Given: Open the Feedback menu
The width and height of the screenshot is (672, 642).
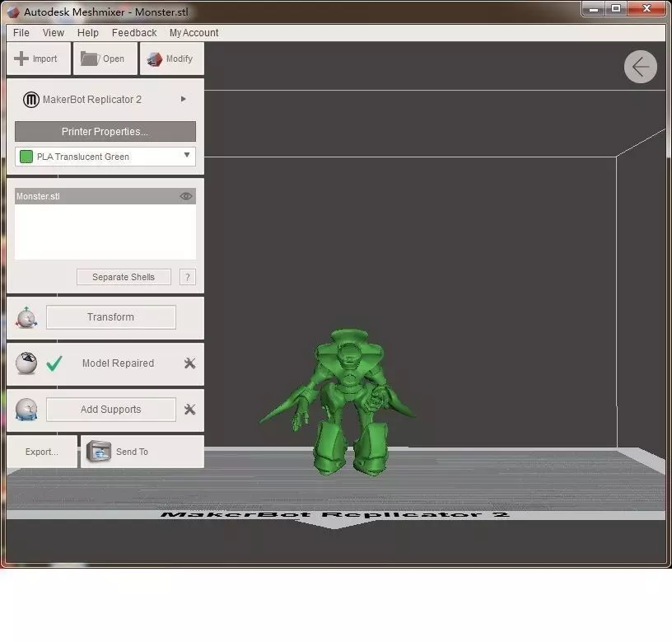Looking at the screenshot, I should pyautogui.click(x=134, y=33).
